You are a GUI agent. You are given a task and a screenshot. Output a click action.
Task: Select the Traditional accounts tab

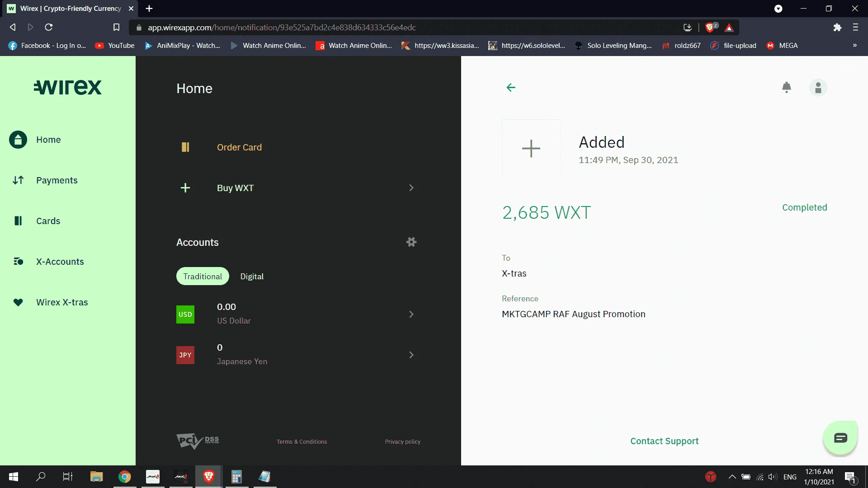tap(203, 276)
